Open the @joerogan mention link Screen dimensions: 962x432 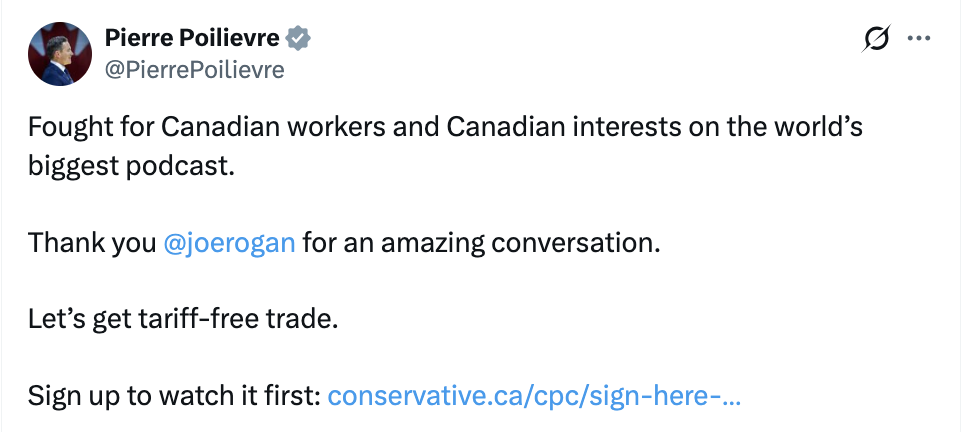[229, 242]
